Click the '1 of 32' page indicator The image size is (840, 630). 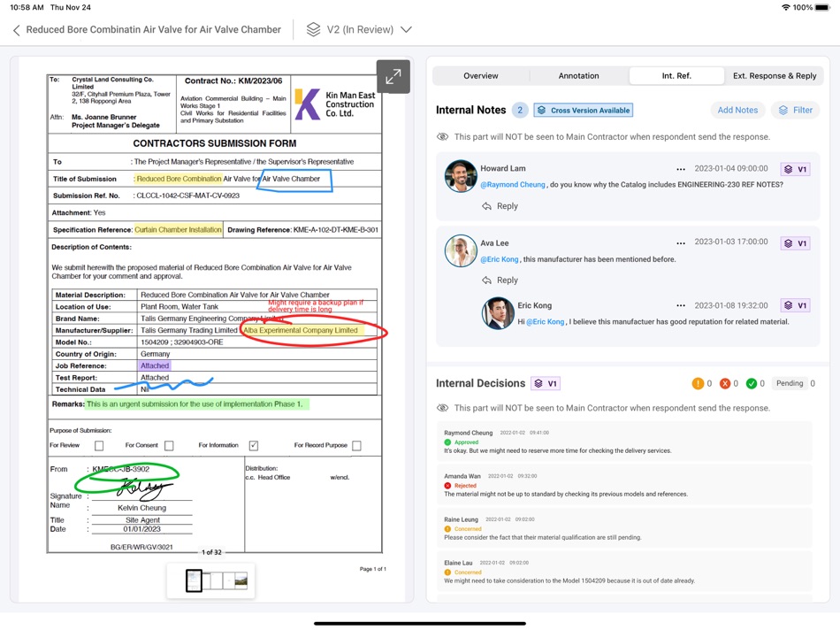[211, 552]
